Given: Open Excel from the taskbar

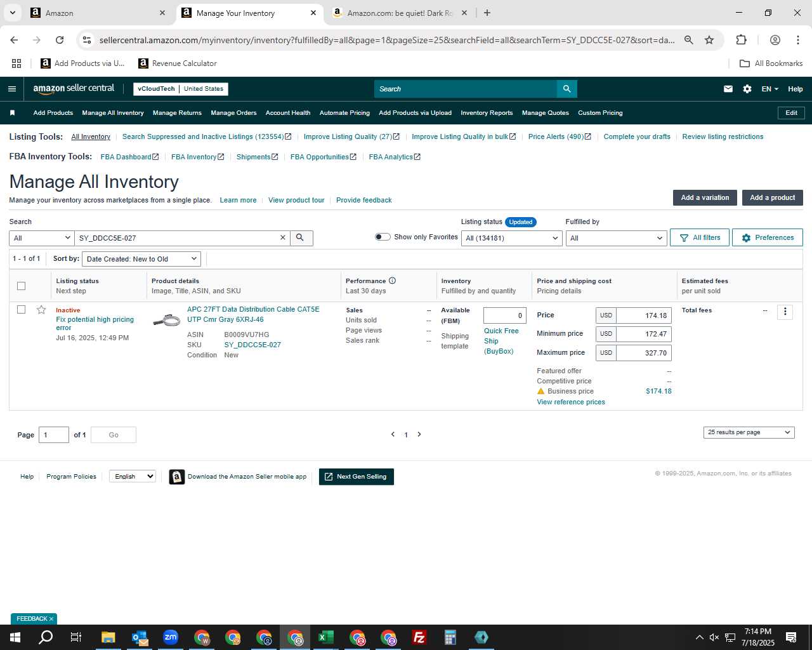Looking at the screenshot, I should pos(326,637).
